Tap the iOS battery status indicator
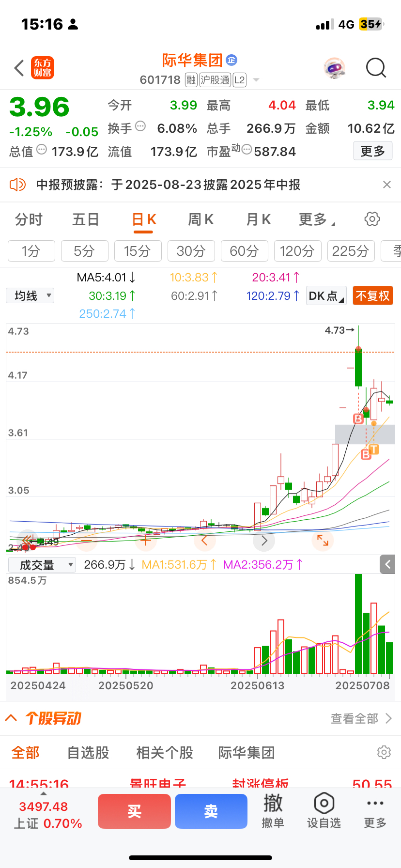 pyautogui.click(x=370, y=24)
